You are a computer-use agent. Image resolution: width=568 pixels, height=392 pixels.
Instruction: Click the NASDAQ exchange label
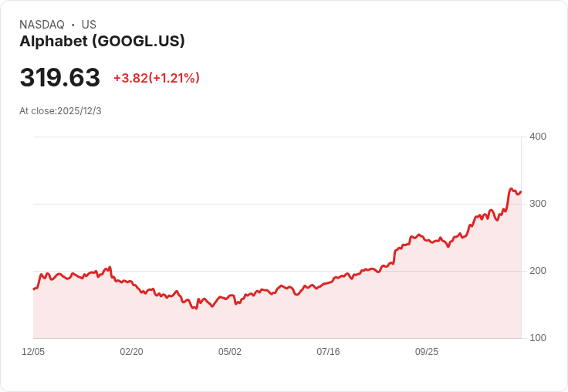(42, 25)
